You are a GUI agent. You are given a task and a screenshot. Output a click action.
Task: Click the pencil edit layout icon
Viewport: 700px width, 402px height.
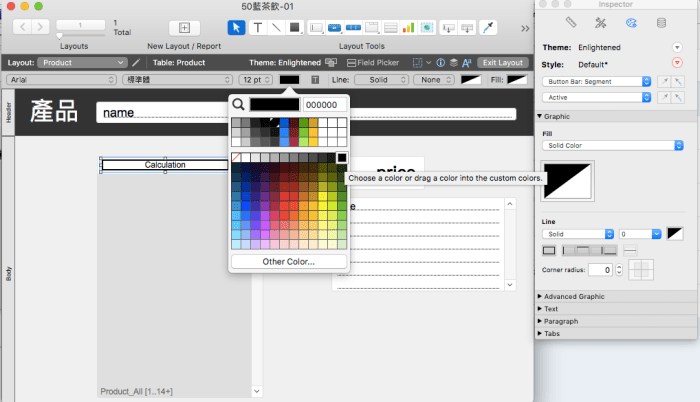pos(135,62)
